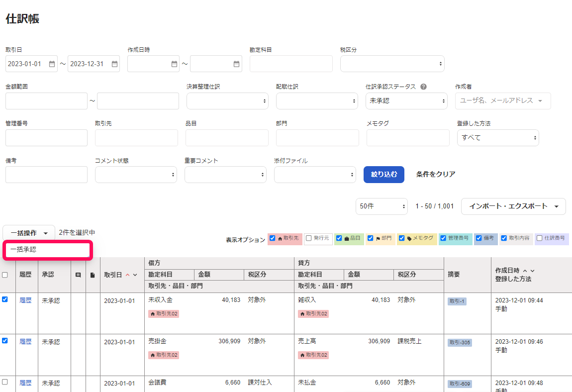This screenshot has height=392, width=572.
Task: Sort 作成日時 descending arrow
Action: click(532, 271)
